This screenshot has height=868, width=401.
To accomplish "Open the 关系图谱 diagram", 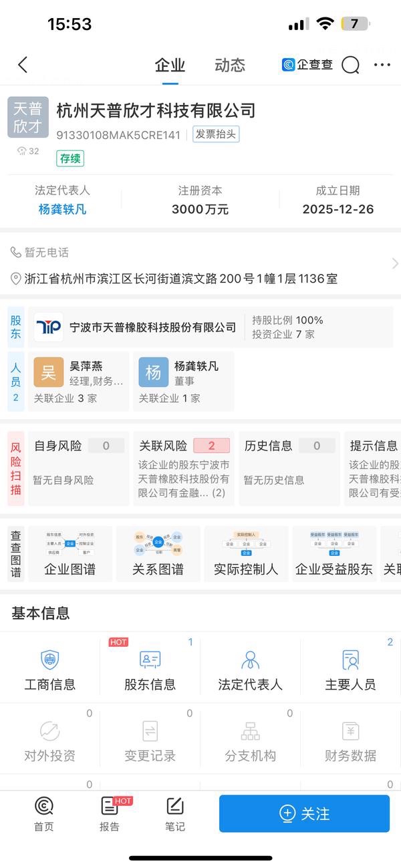I will [158, 553].
